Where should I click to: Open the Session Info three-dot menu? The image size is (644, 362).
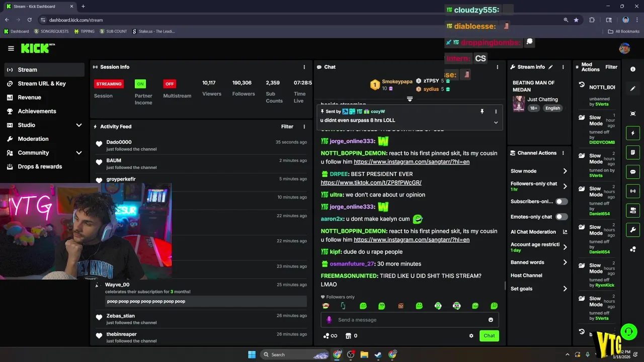304,67
